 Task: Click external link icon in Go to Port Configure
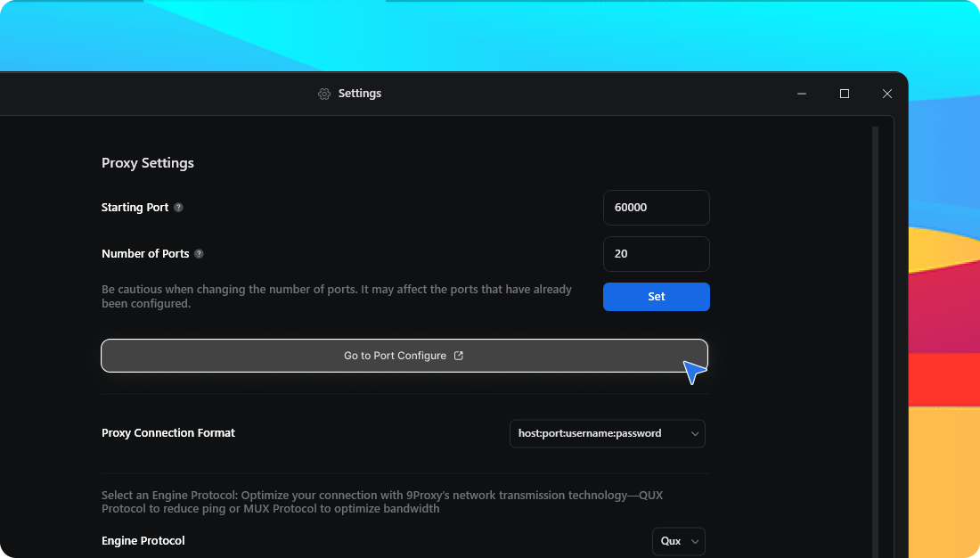459,356
